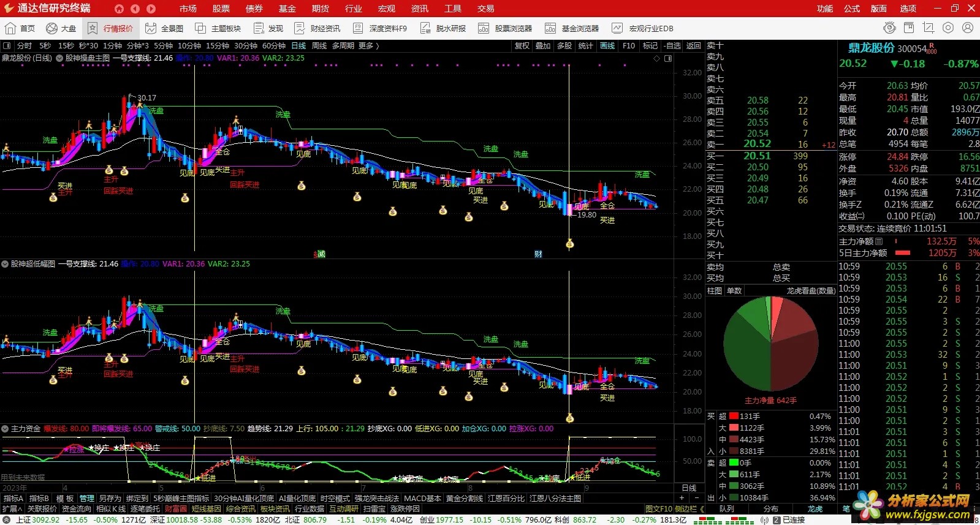The width and height of the screenshot is (980, 525).
Task: Open the 市场 menu
Action: [188, 9]
